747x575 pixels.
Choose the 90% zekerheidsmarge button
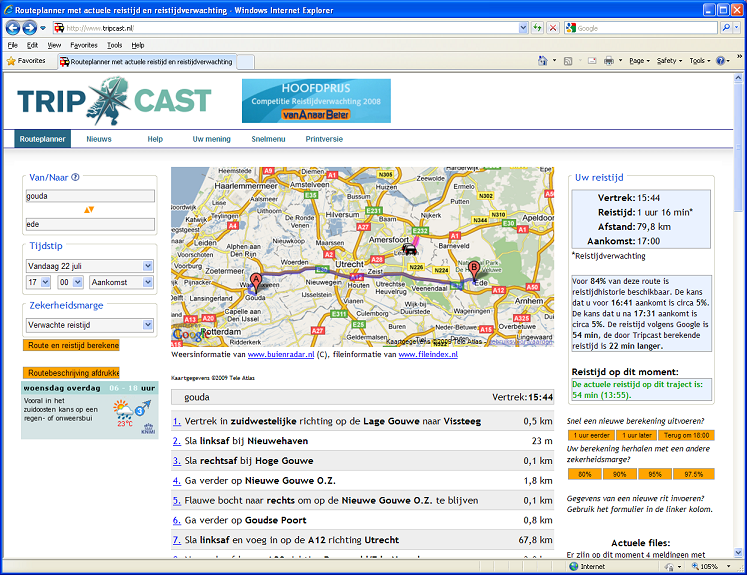pos(619,474)
